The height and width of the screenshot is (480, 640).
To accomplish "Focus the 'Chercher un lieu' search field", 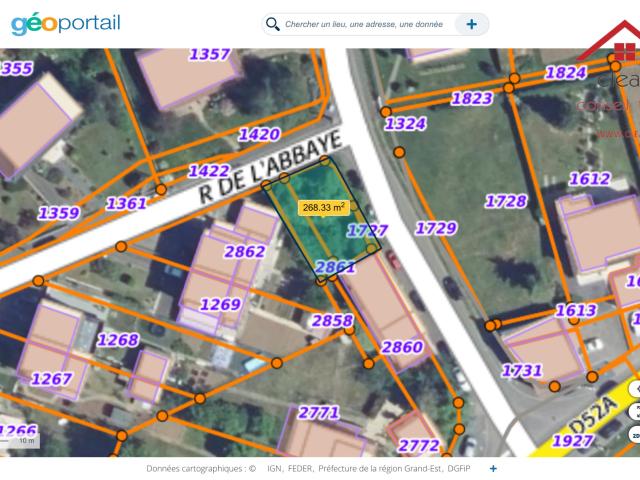I will coord(364,24).
